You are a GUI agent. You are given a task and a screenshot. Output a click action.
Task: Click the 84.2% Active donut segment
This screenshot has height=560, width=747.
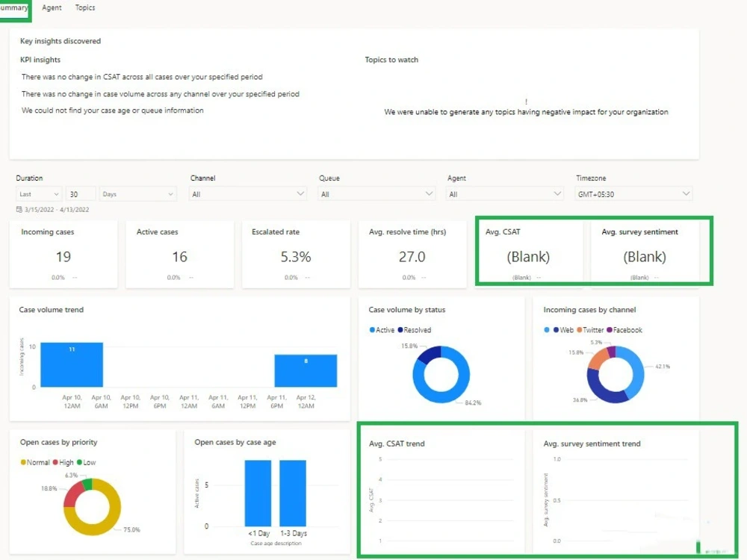[x=447, y=396]
